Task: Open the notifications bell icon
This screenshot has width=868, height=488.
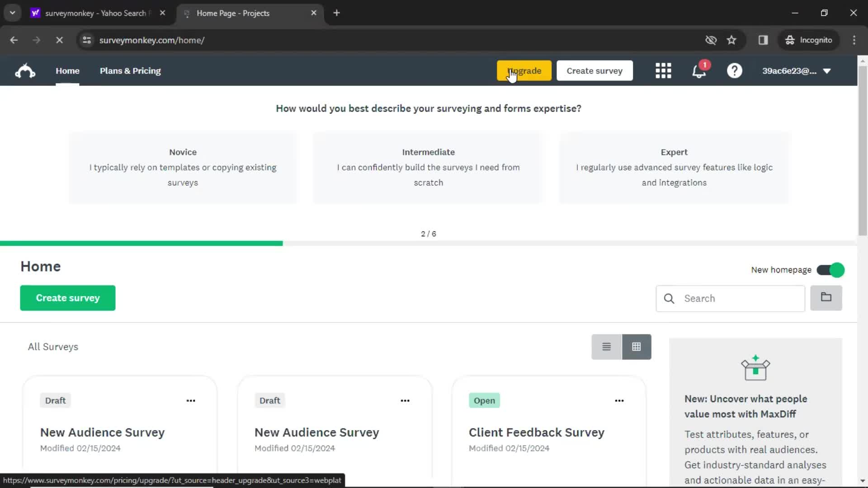Action: point(698,71)
